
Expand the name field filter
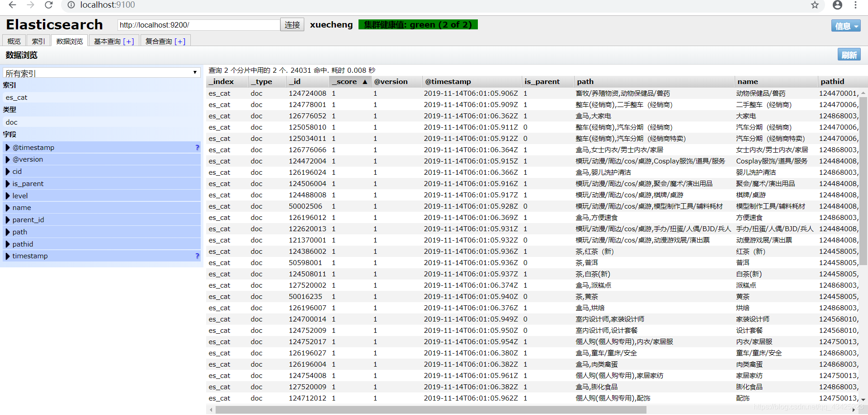pyautogui.click(x=8, y=208)
